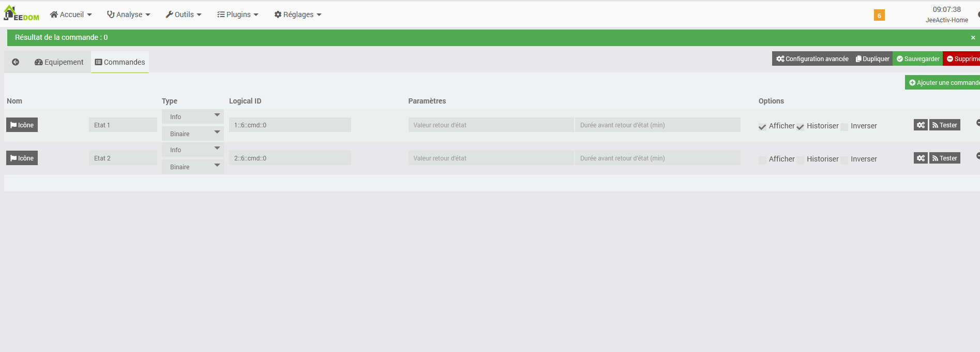This screenshot has width=980, height=352.
Task: Click the JeeActiv-Home label
Action: 946,20
